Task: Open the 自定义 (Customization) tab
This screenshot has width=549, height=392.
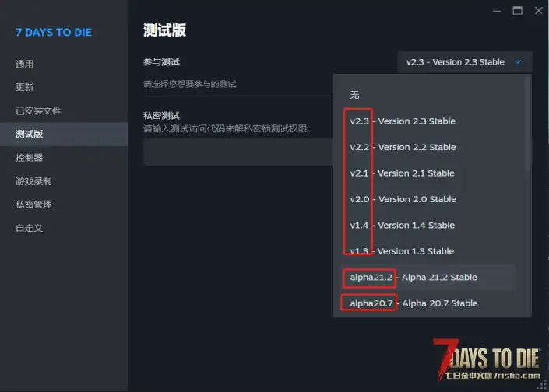Action: tap(29, 228)
